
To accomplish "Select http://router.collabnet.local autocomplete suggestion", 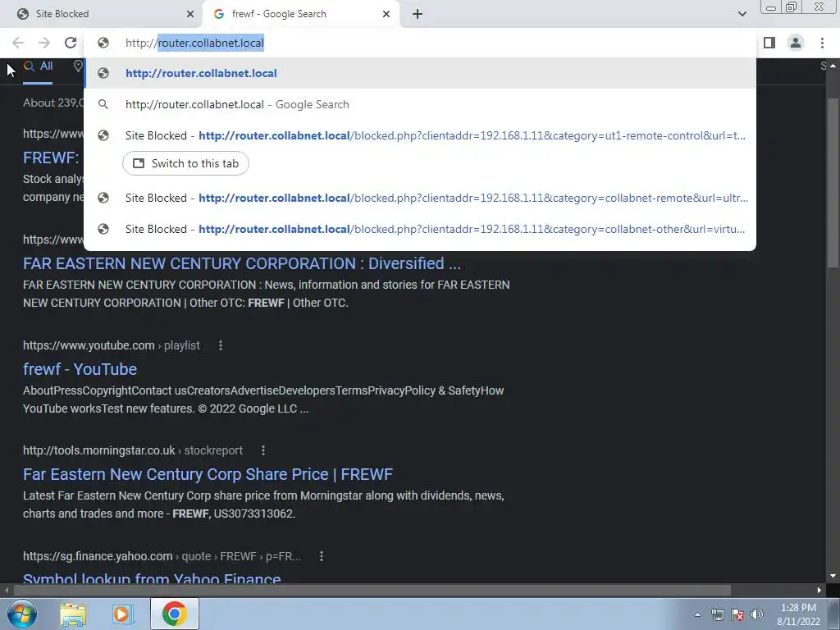I will [420, 73].
